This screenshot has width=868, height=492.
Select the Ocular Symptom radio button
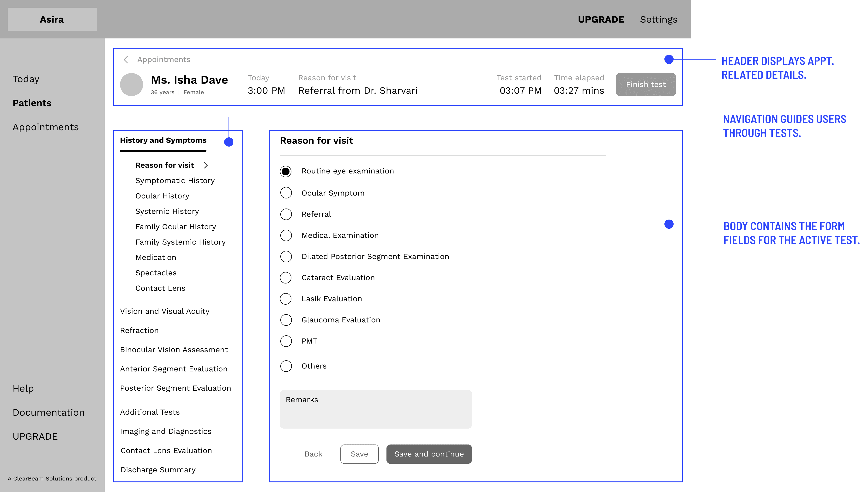coord(286,193)
